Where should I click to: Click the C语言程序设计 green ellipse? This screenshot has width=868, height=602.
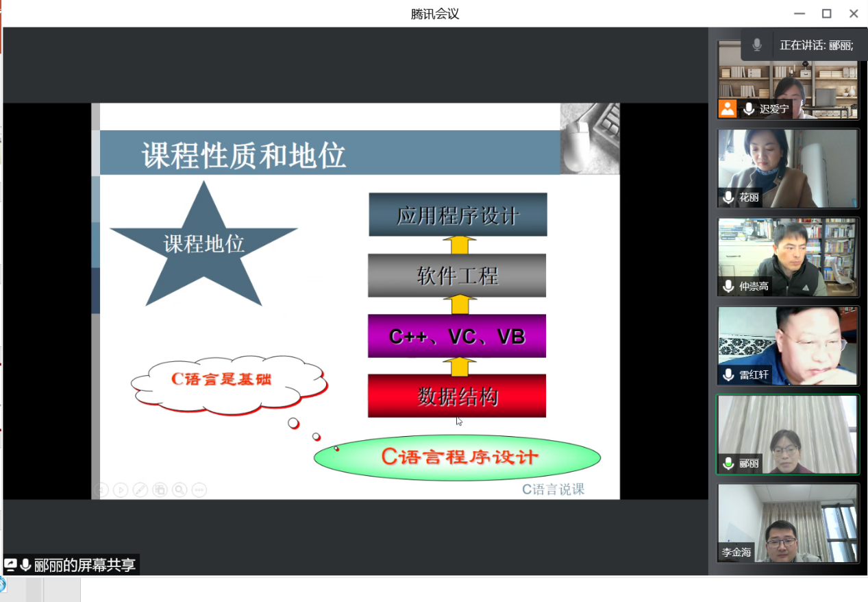click(458, 457)
